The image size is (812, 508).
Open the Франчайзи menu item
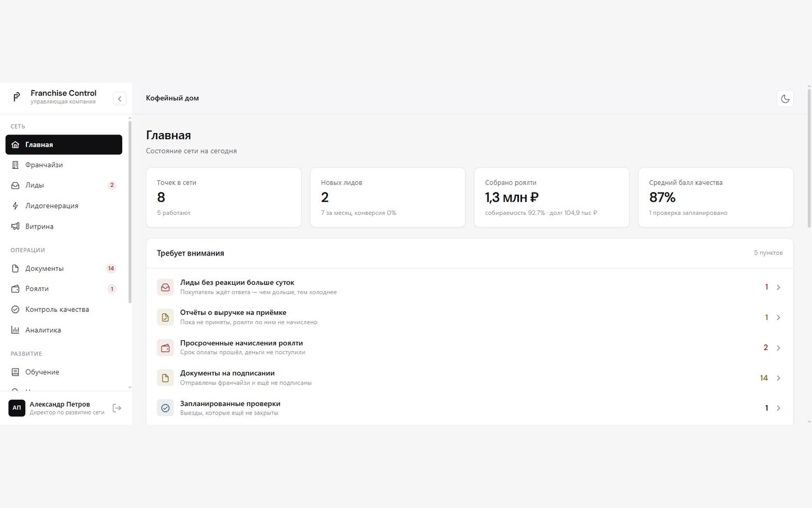(x=64, y=165)
